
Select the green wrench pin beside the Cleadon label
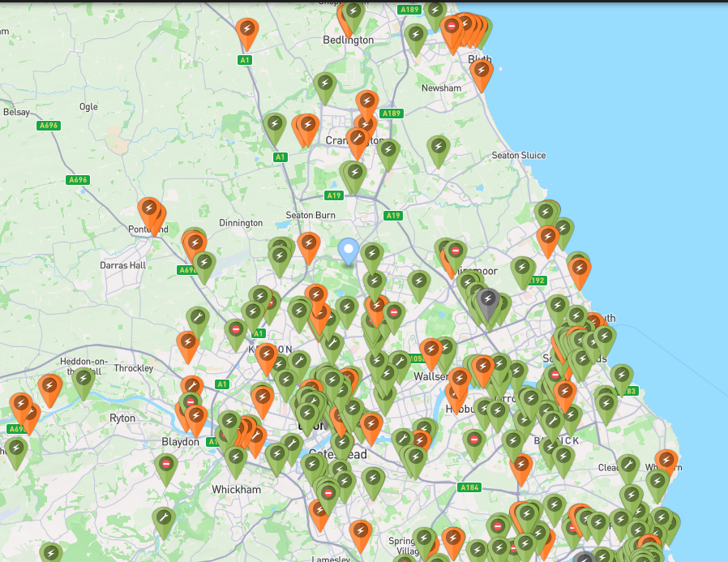(628, 469)
